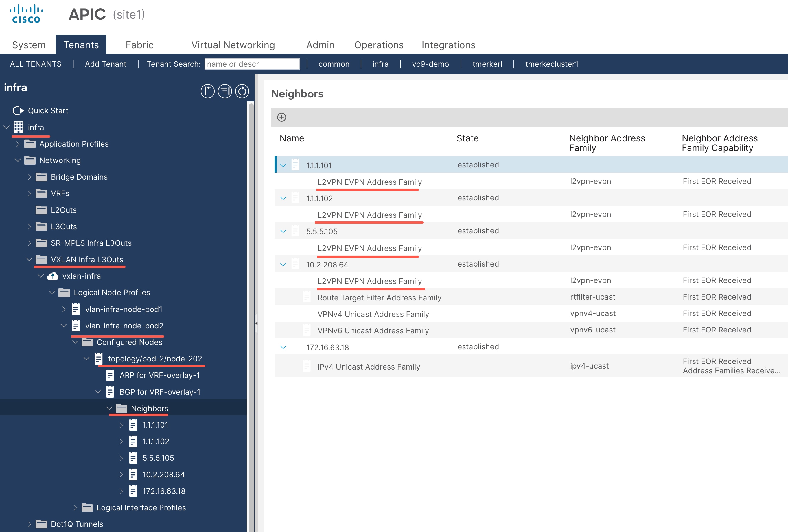This screenshot has height=532, width=788.
Task: Open the common tenant link
Action: 334,64
